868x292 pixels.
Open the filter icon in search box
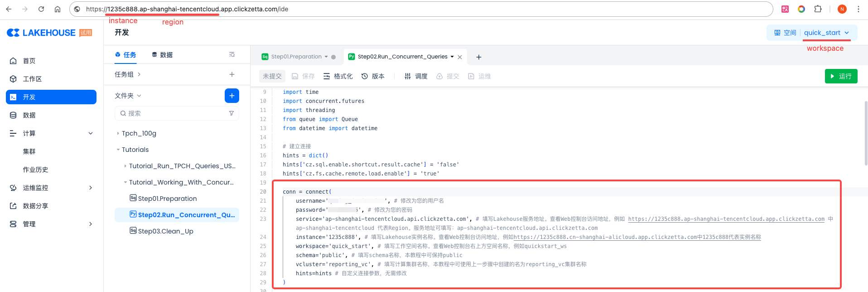(231, 113)
